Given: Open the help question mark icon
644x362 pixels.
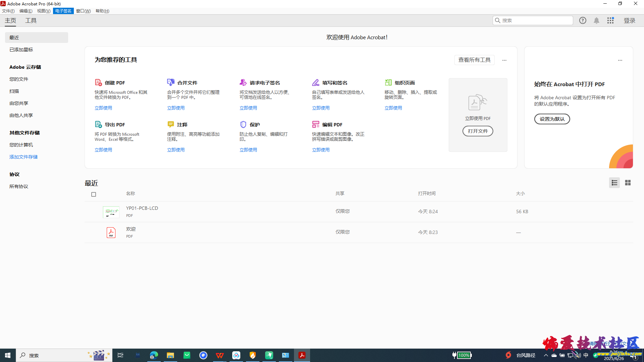Looking at the screenshot, I should pos(583,20).
